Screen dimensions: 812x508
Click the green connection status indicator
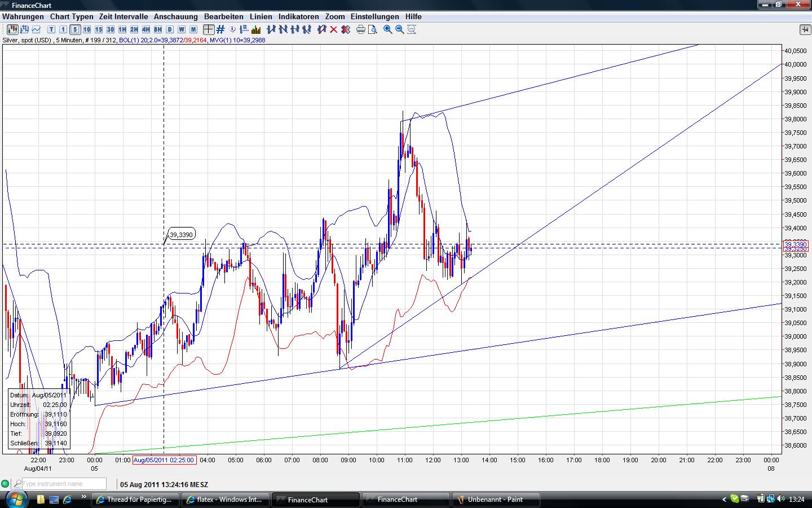(5, 484)
